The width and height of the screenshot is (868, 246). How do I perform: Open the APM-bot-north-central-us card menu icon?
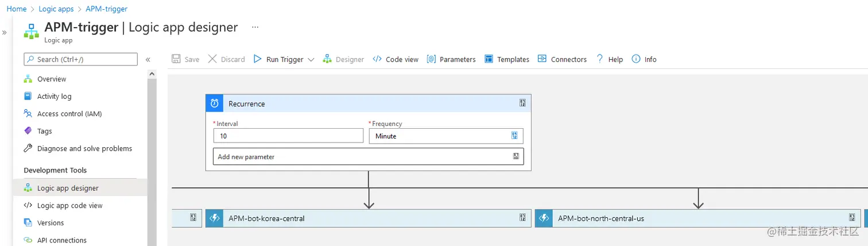(852, 218)
